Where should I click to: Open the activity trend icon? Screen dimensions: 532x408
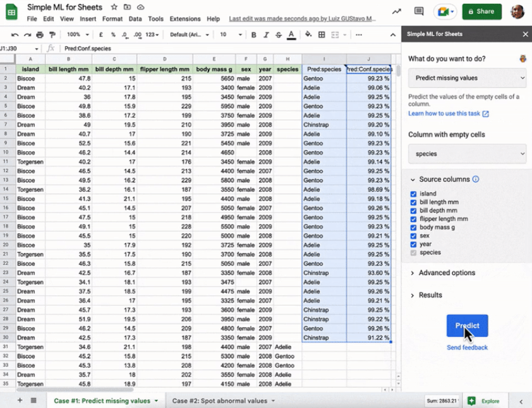point(397,11)
